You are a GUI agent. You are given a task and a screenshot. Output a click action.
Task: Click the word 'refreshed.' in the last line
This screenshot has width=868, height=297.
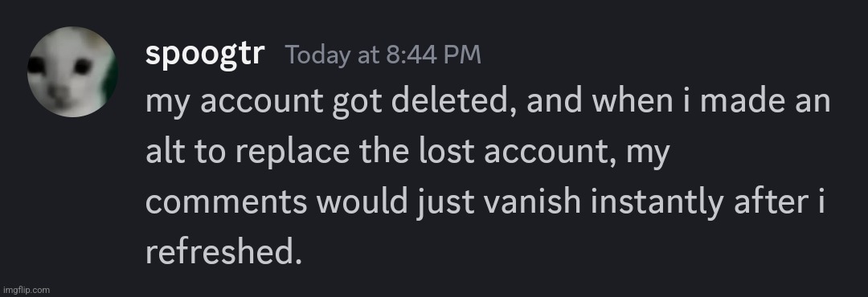[x=224, y=253]
